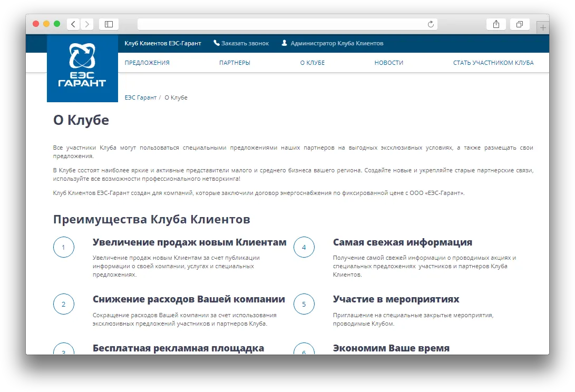Close the window with the red button

coord(35,24)
